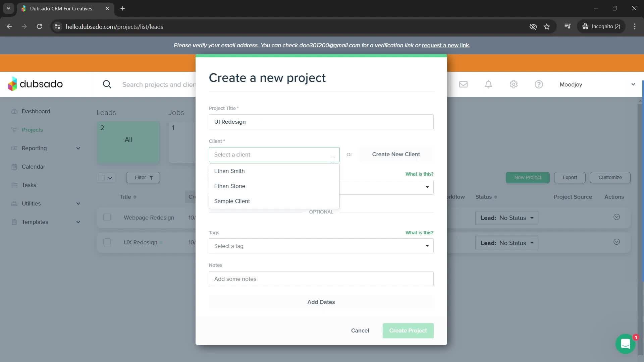
Task: Click the Add some notes field
Action: 321,279
